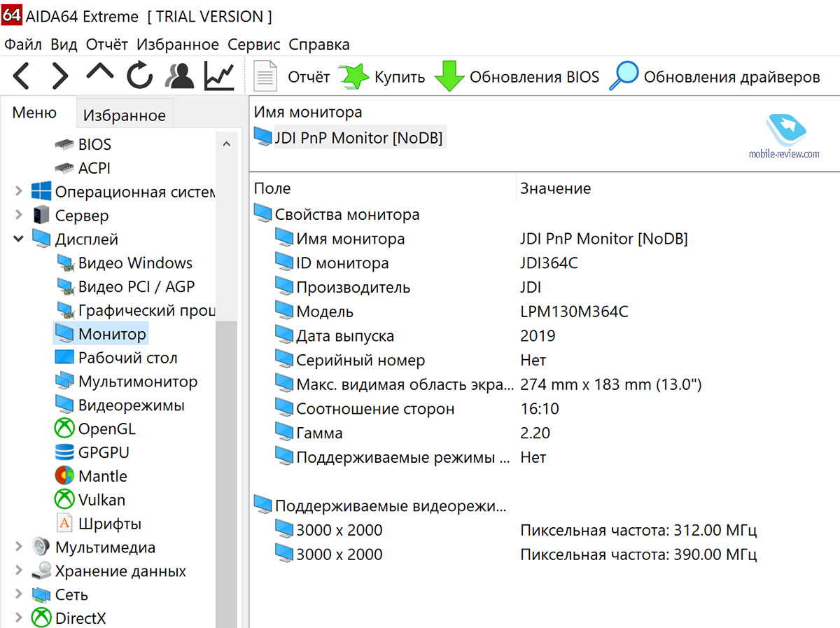Expand the Сервер node
The height and width of the screenshot is (628, 840).
click(17, 216)
